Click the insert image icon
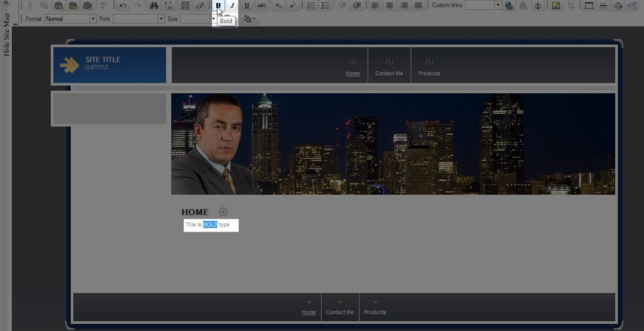Viewport: 644px width, 331px height. [556, 6]
